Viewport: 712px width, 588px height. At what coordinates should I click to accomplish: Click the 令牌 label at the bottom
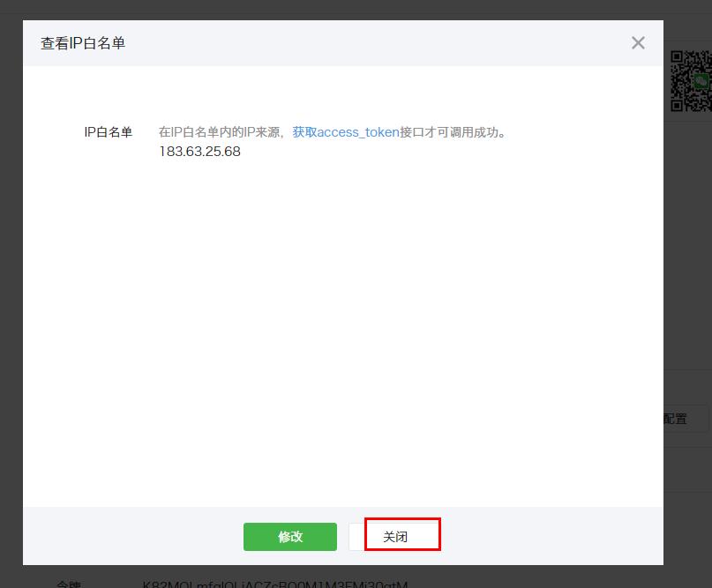coord(68,584)
